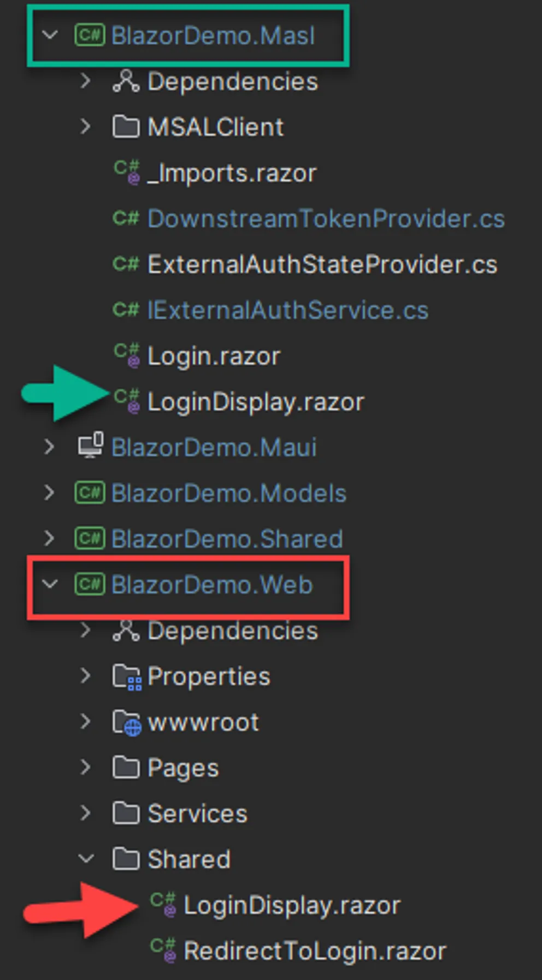Image resolution: width=542 pixels, height=980 pixels.
Task: Select IExternalAuthService.cs in the tree
Action: [x=287, y=311]
